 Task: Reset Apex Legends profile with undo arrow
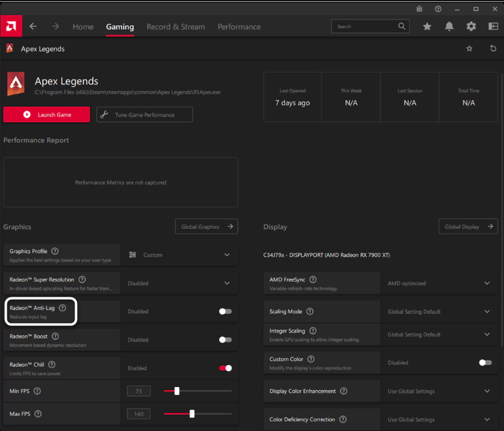point(493,48)
